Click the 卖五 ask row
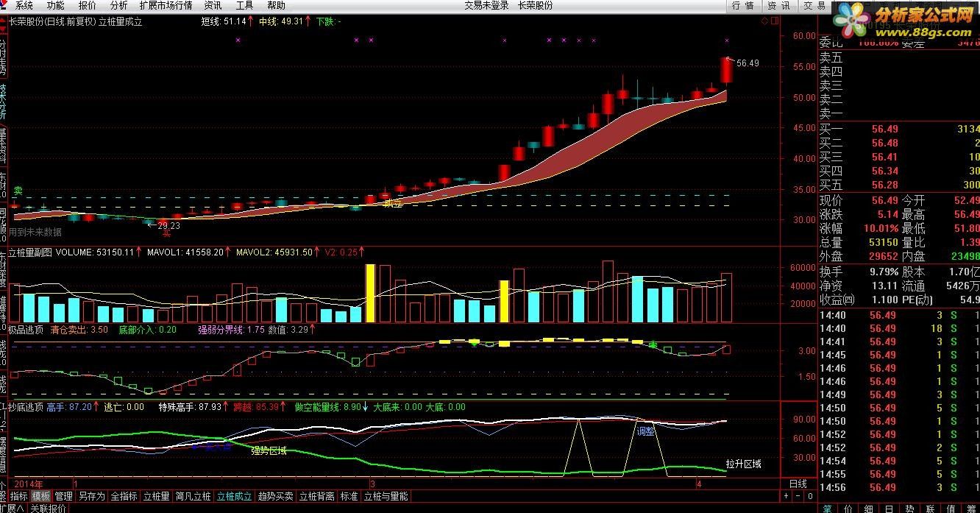Viewport: 980px width, 513px height. click(899, 57)
